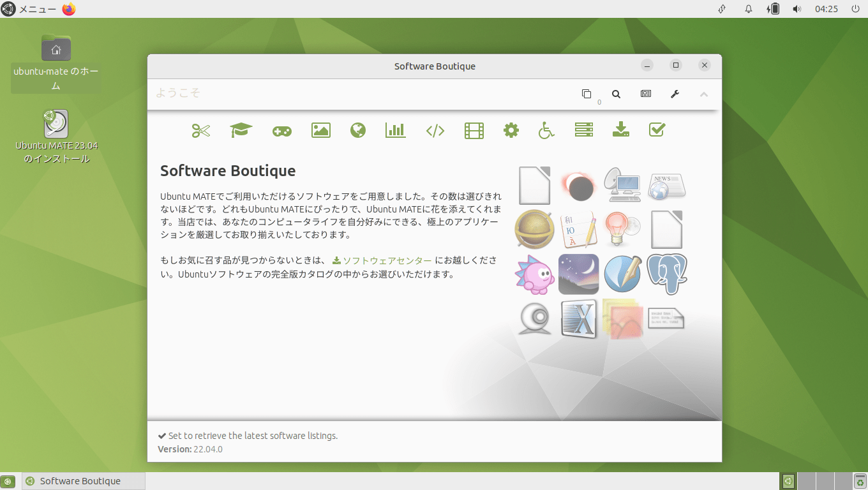This screenshot has height=490, width=868.
Task: Open the Sound & Video film category
Action: (474, 130)
